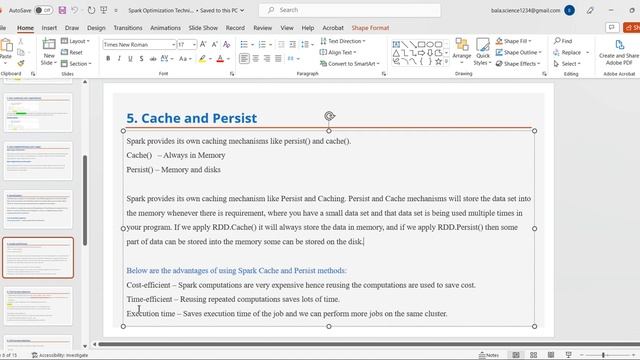Apply the text highlight color
The width and height of the screenshot is (640, 360).
pyautogui.click(x=202, y=59)
